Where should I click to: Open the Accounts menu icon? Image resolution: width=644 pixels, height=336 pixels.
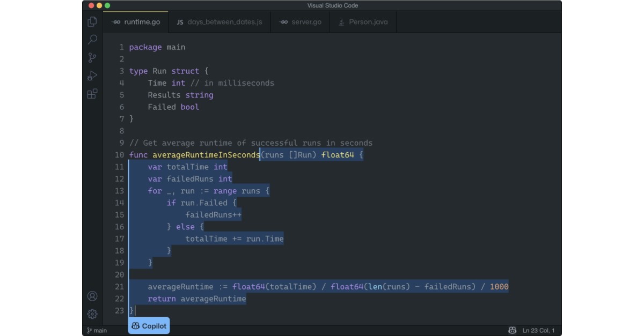pos(92,296)
